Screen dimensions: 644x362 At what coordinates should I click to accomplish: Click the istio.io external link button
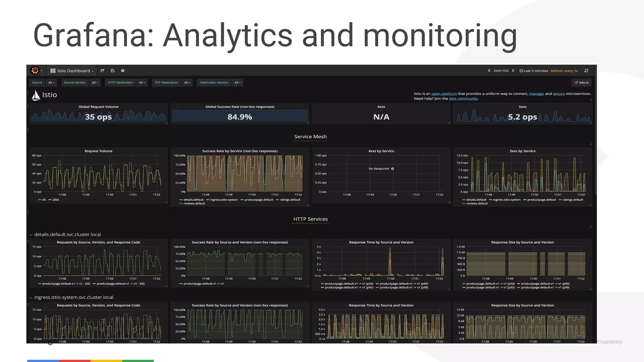click(x=581, y=83)
